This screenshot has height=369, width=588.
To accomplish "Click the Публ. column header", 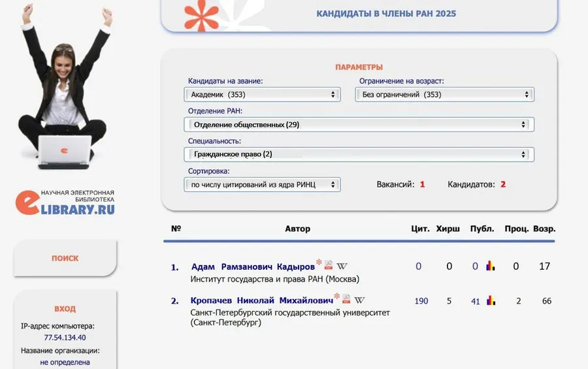I will [x=482, y=229].
